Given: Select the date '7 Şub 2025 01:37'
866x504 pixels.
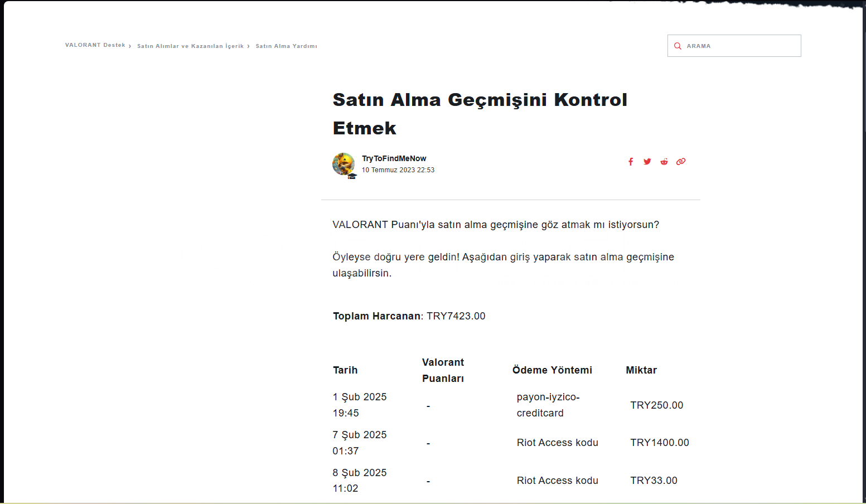Looking at the screenshot, I should point(360,443).
